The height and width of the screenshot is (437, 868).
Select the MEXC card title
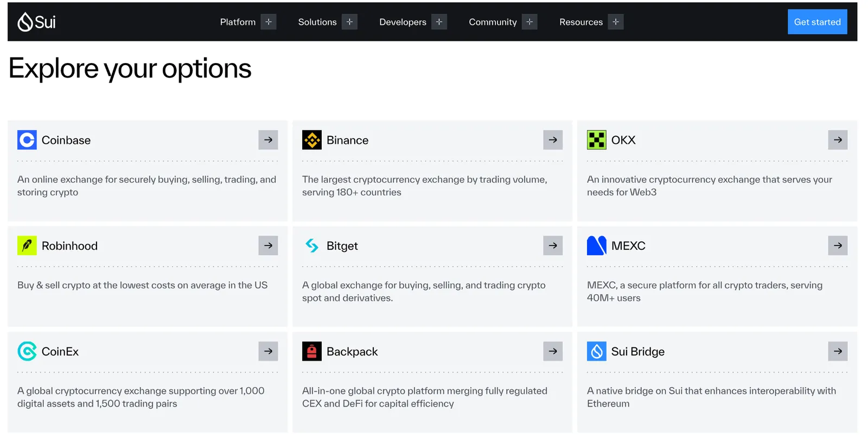tap(628, 246)
